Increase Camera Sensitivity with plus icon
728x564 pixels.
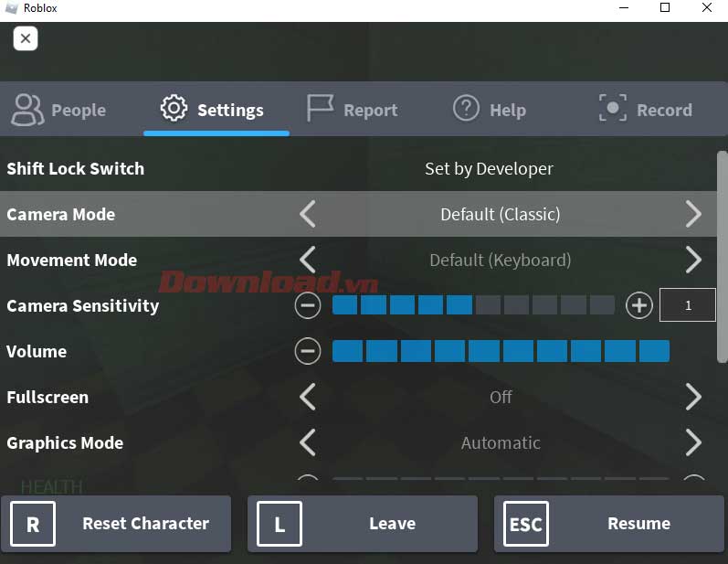(639, 305)
